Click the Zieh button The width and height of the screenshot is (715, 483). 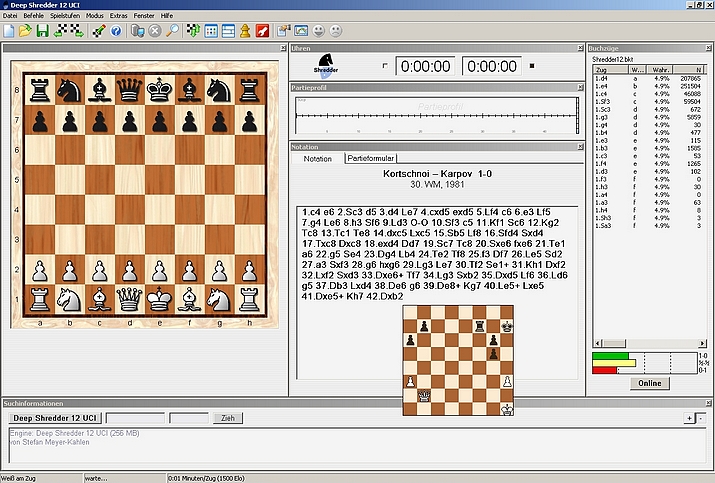coord(228,418)
